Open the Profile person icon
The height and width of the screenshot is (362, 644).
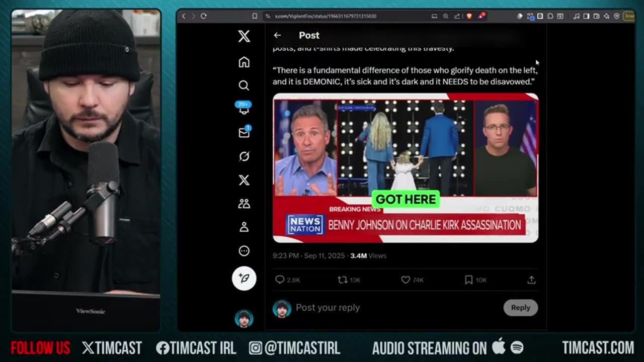point(244,227)
